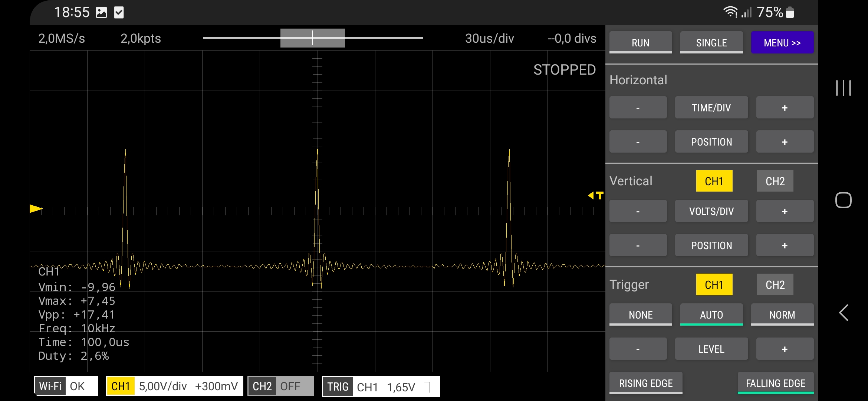Increase horizontal TIME/DIV with plus
The width and height of the screenshot is (868, 401).
pyautogui.click(x=785, y=108)
